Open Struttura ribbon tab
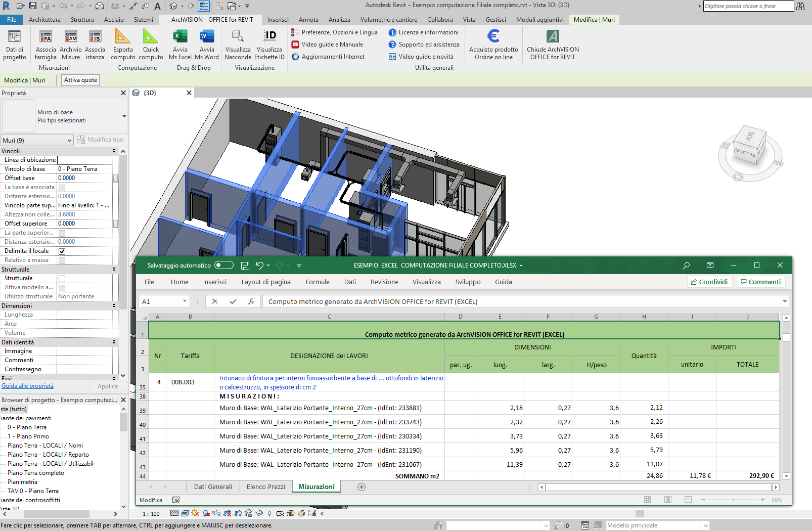812x531 pixels. (x=82, y=20)
